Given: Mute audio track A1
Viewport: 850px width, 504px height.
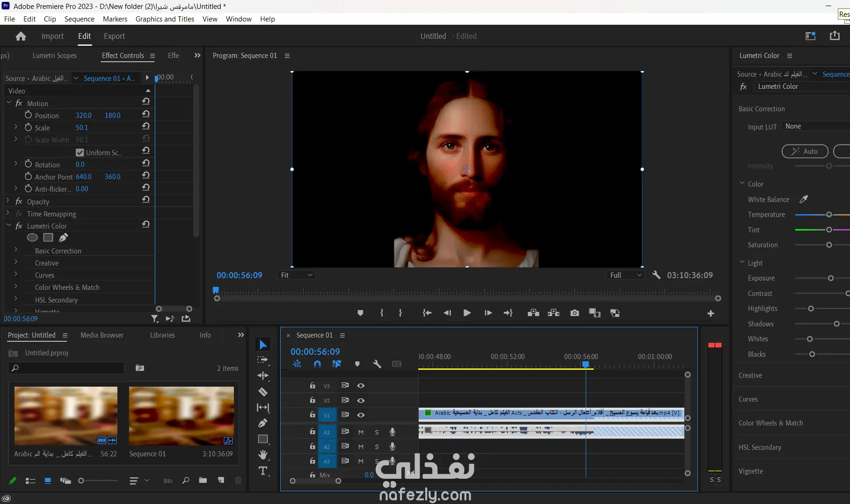Looking at the screenshot, I should pyautogui.click(x=361, y=432).
